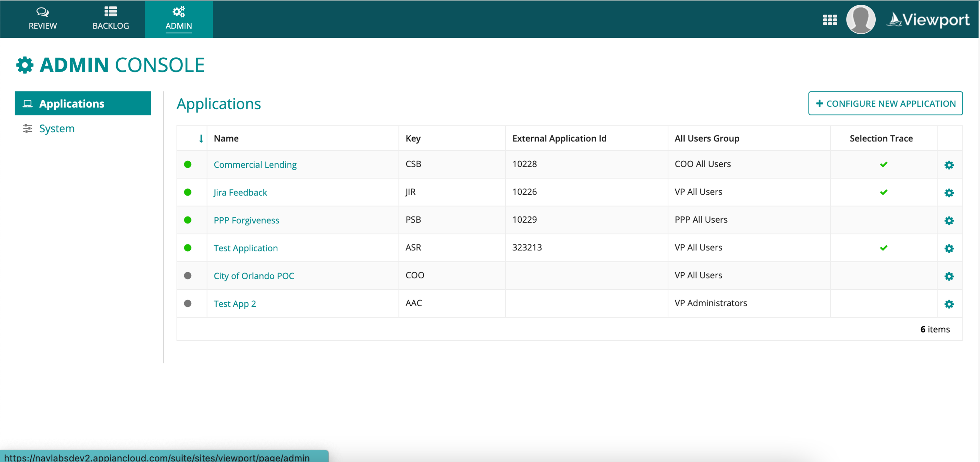This screenshot has height=462, width=980.
Task: Click green status dot for Test Application
Action: pos(188,247)
